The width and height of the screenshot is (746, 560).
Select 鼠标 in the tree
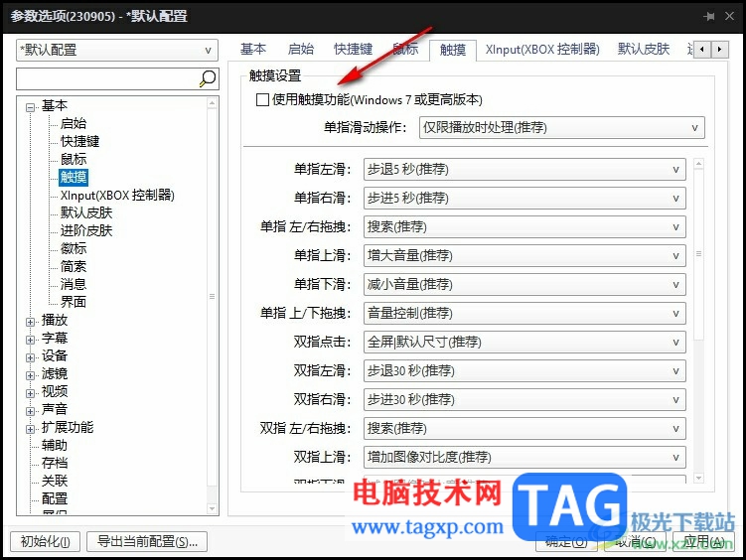74,159
